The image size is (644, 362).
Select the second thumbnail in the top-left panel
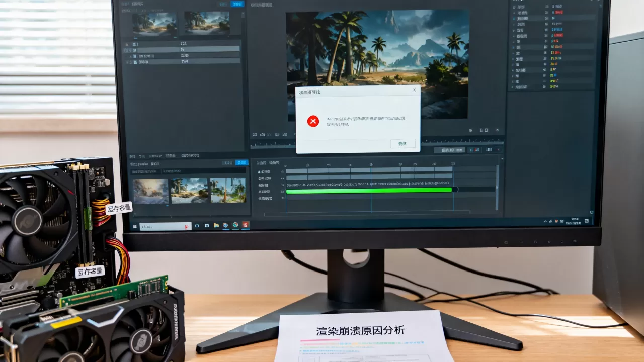click(207, 23)
